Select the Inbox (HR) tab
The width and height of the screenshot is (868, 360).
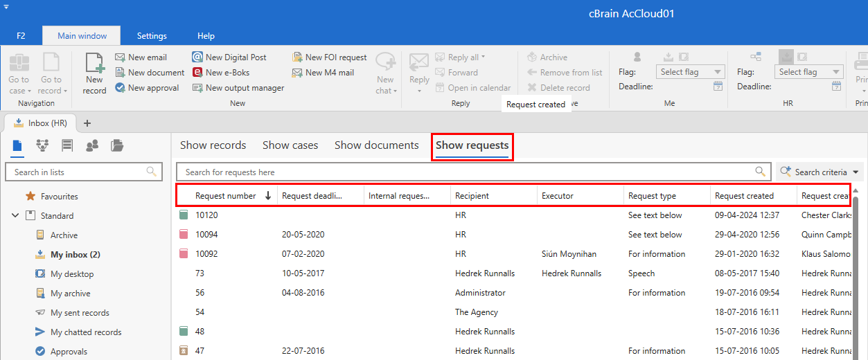(x=41, y=123)
